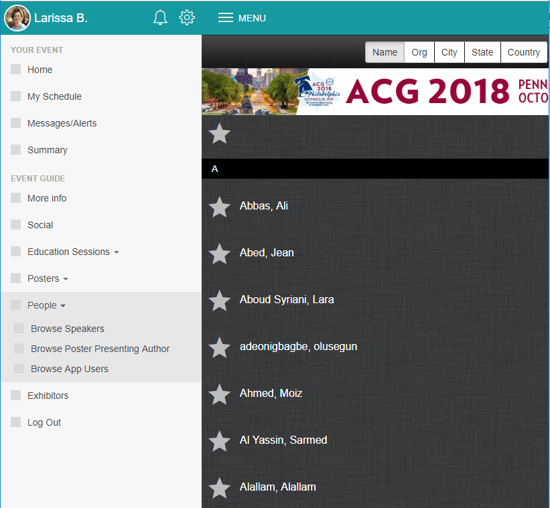The image size is (550, 508).
Task: Click the Exhibitors square icon
Action: (x=16, y=395)
